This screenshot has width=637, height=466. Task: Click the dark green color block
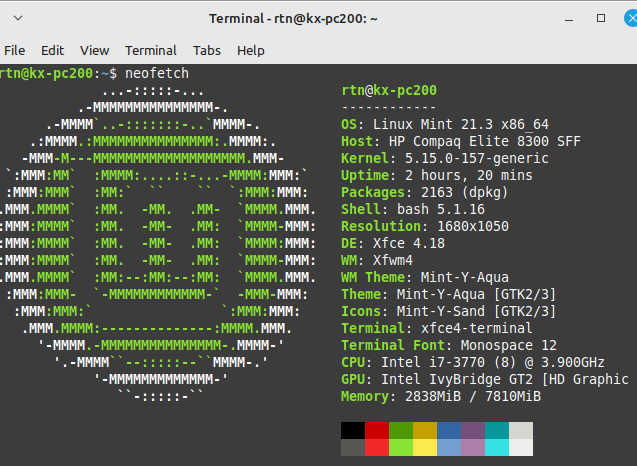[x=401, y=430]
